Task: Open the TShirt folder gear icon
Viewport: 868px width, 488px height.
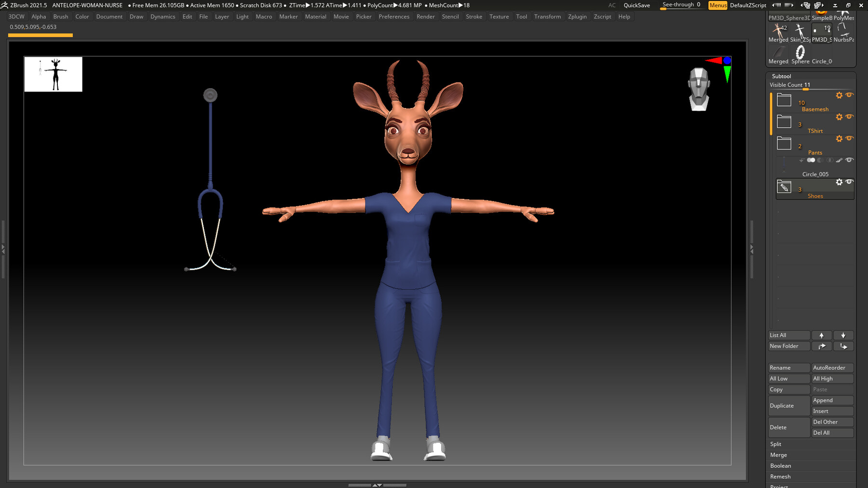Action: coord(839,117)
